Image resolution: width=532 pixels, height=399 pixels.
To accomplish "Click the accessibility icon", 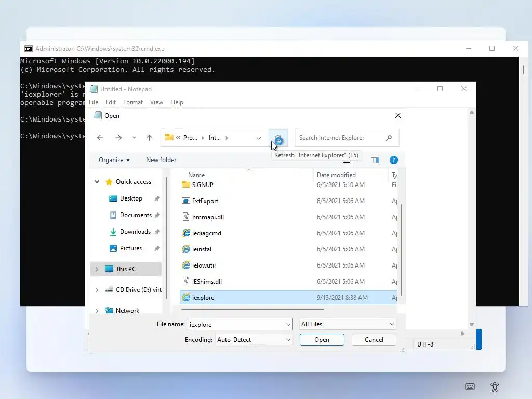I will (x=495, y=387).
